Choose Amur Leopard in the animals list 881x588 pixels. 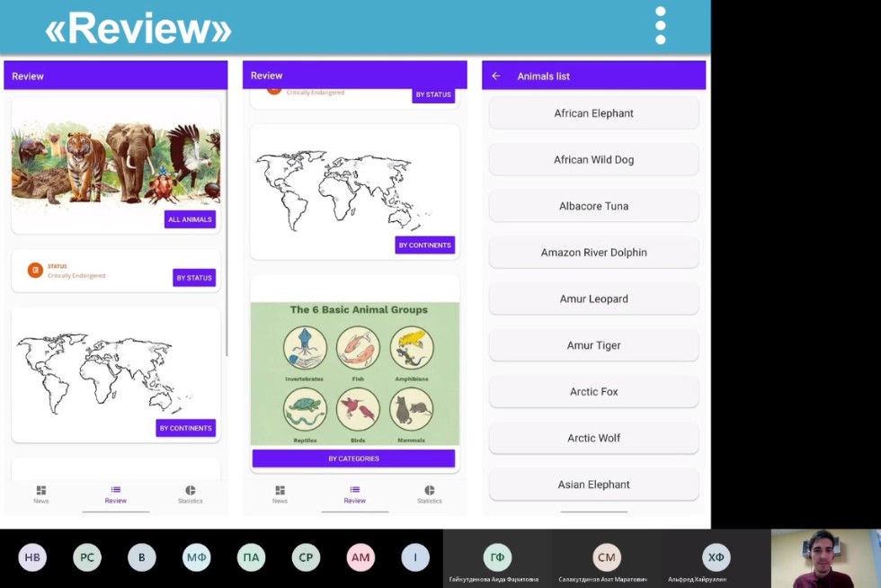(x=593, y=299)
